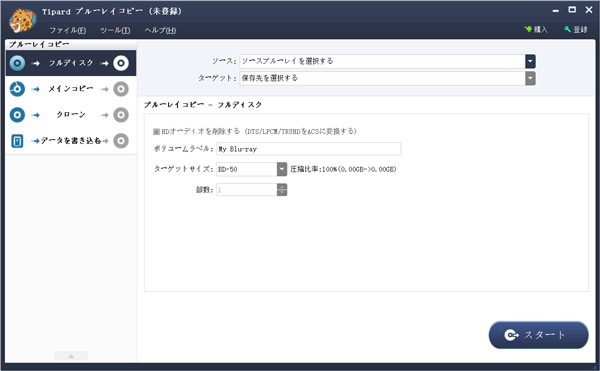Screen dimensions: 600x371
Task: Click the 登録 key icon
Action: coord(568,29)
